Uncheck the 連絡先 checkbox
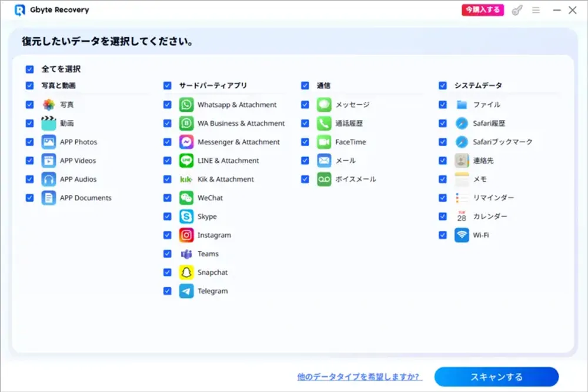This screenshot has width=588, height=392. pyautogui.click(x=442, y=160)
